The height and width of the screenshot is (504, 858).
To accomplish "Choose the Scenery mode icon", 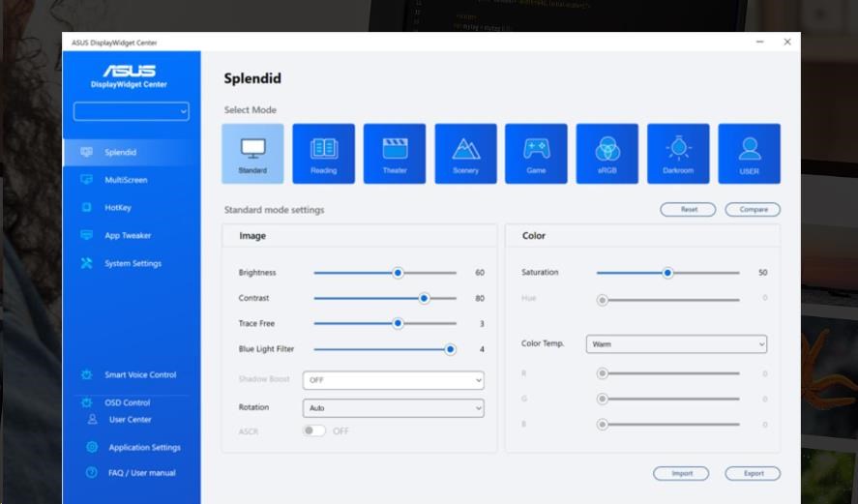I will 465,153.
